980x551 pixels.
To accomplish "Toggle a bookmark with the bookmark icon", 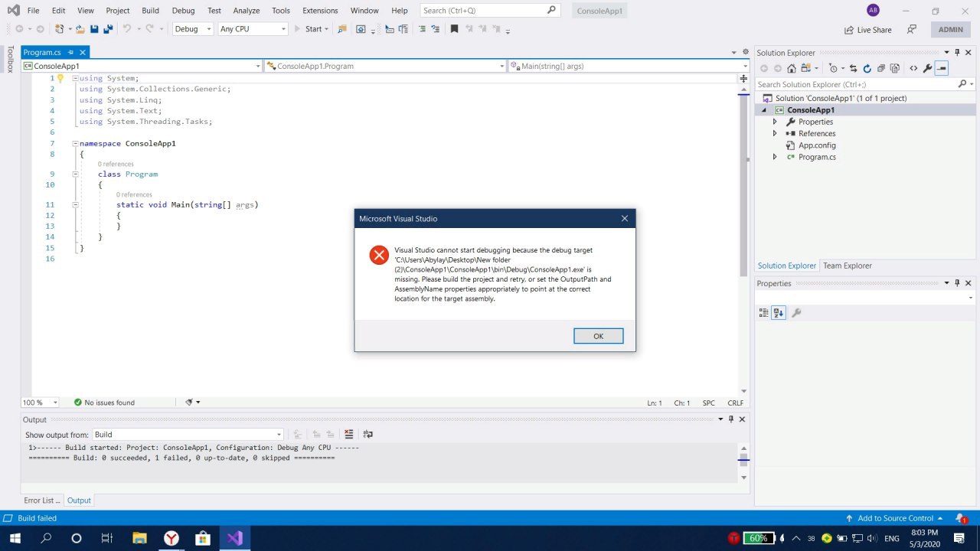I will [x=454, y=29].
